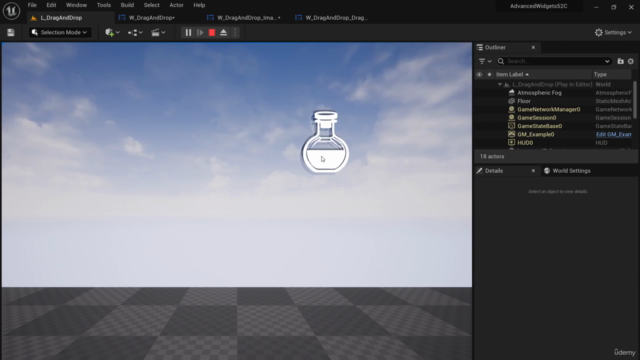Select Floor actor in Outliner
This screenshot has width=640, height=360.
[x=524, y=101]
